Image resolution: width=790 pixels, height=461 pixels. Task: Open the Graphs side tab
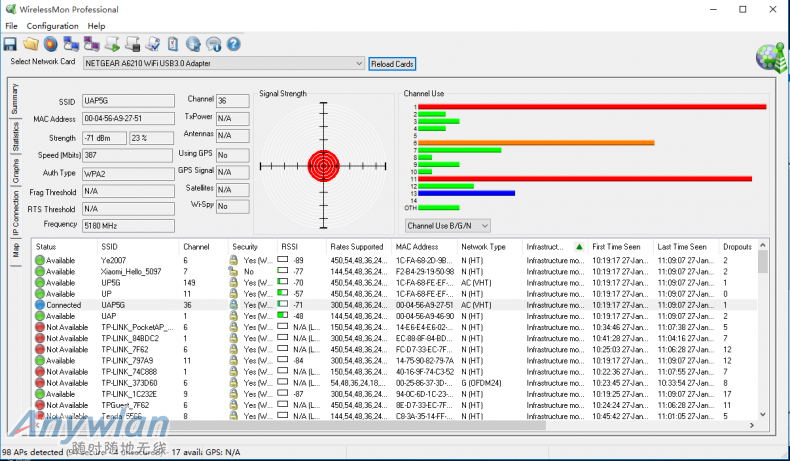tap(15, 171)
